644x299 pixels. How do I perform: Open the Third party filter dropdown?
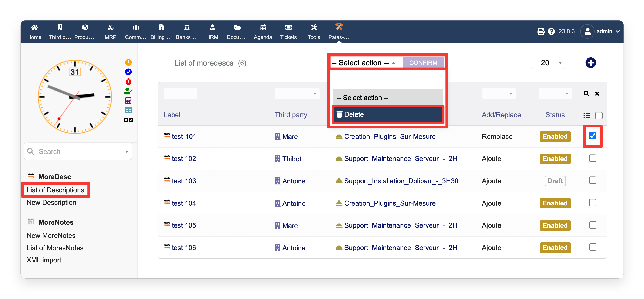(297, 94)
